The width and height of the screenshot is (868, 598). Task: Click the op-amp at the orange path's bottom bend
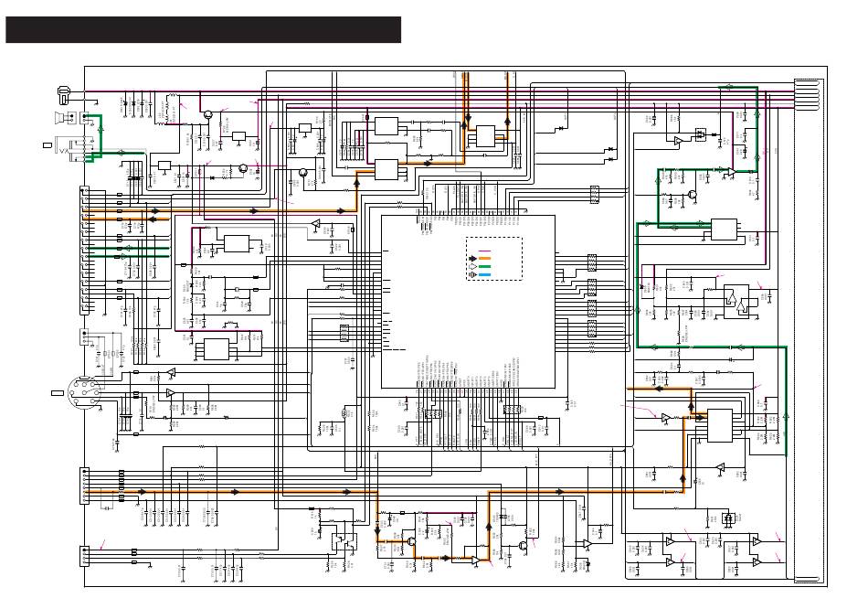pos(476,561)
